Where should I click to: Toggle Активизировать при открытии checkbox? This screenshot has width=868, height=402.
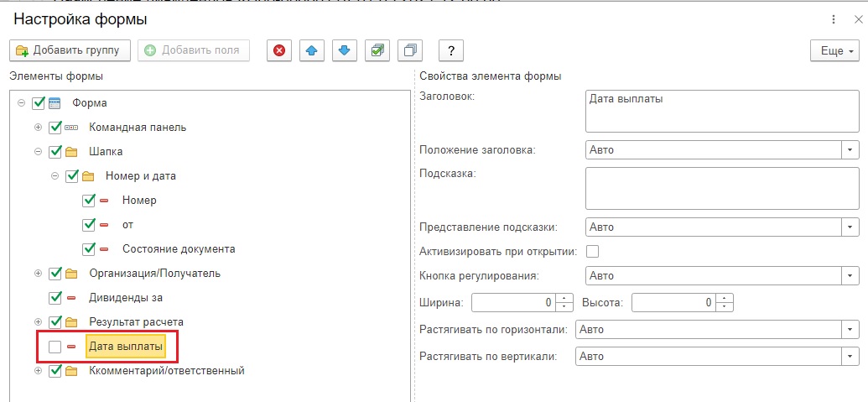coord(592,252)
